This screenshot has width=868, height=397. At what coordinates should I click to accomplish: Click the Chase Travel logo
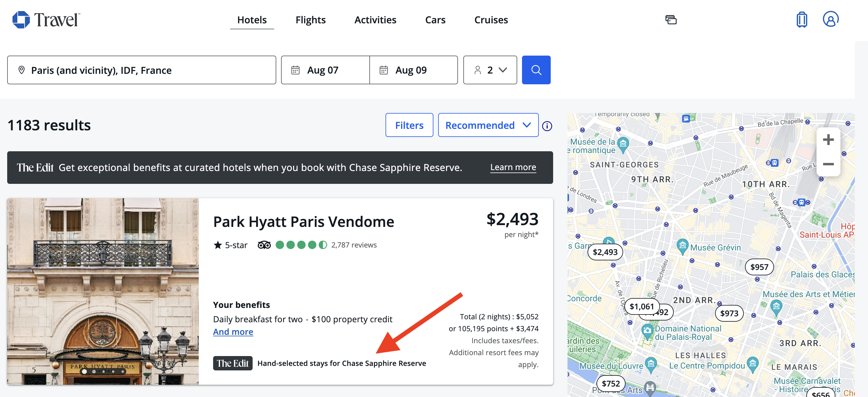point(46,19)
